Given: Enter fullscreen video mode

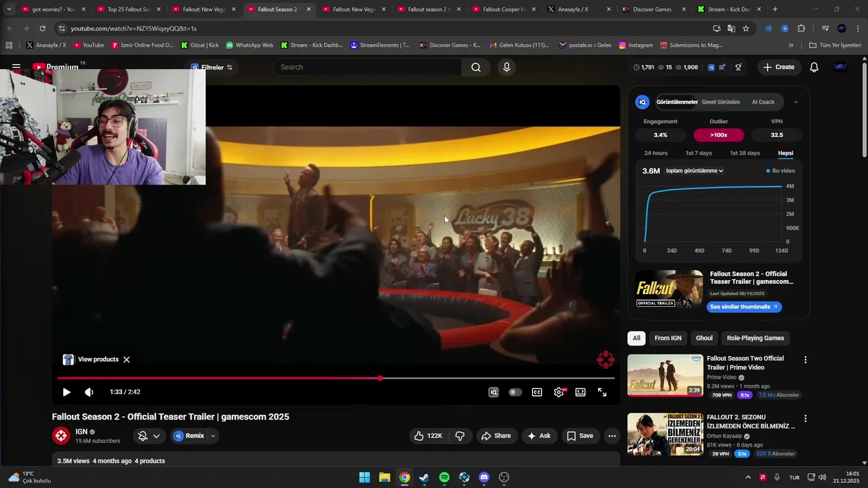Looking at the screenshot, I should click(x=602, y=392).
